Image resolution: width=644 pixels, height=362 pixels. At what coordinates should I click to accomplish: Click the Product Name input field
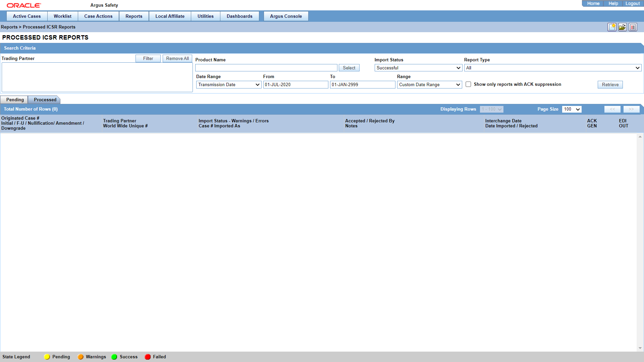266,68
